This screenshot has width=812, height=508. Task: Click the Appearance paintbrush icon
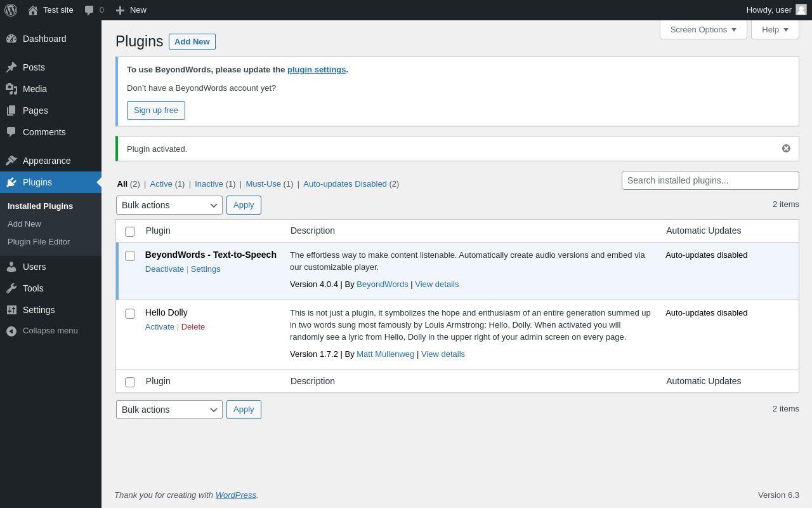pyautogui.click(x=11, y=161)
